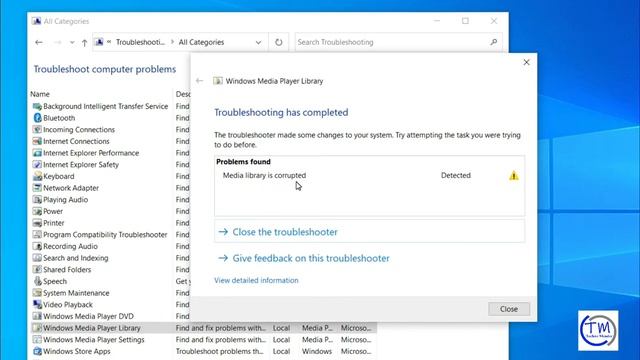Click the Search and Indexing icon
The width and height of the screenshot is (640, 360).
(37, 258)
